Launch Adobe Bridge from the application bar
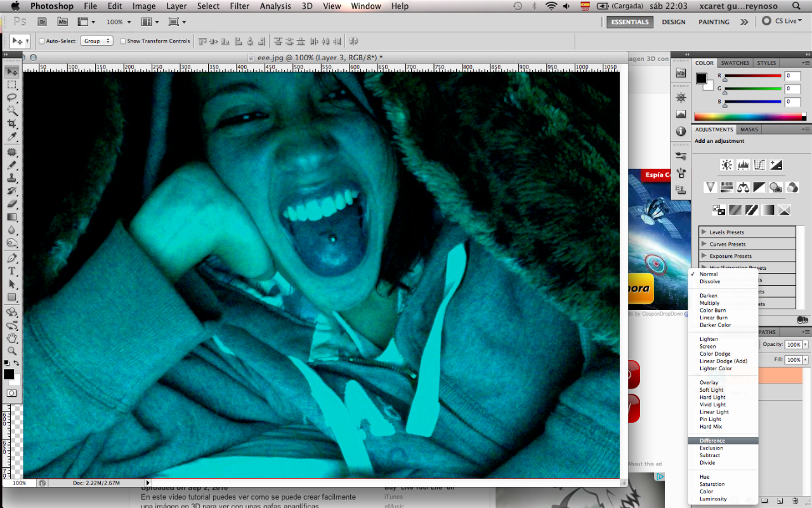812x508 pixels. (x=43, y=22)
